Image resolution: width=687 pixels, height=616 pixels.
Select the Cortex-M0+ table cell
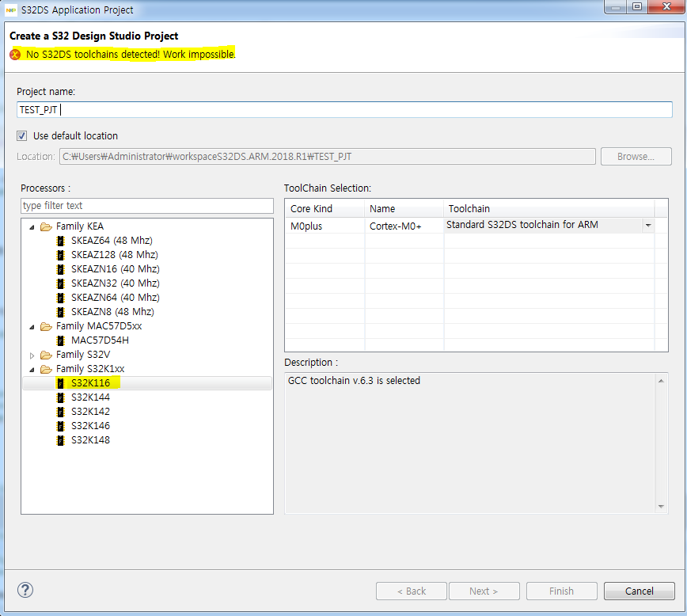click(x=404, y=226)
